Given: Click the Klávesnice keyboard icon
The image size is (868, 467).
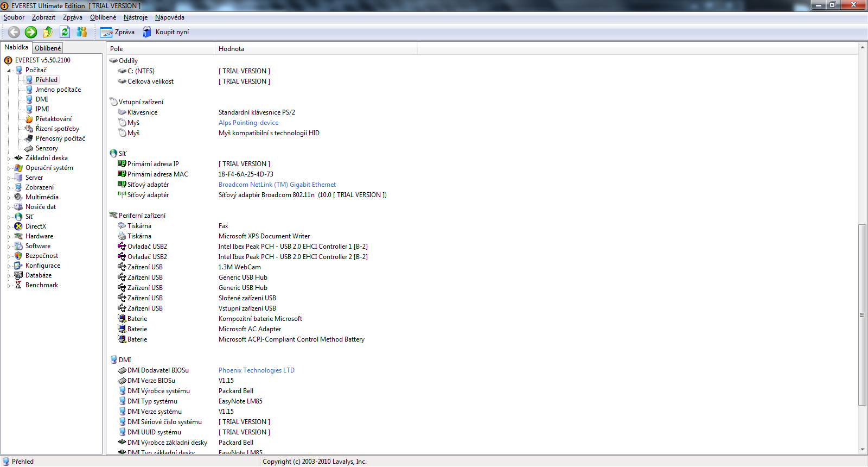Looking at the screenshot, I should 122,112.
